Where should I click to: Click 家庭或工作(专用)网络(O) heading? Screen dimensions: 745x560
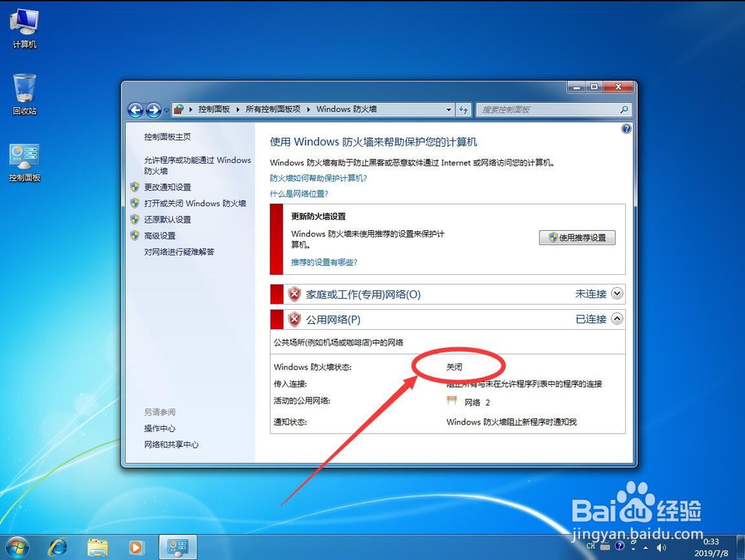(363, 294)
